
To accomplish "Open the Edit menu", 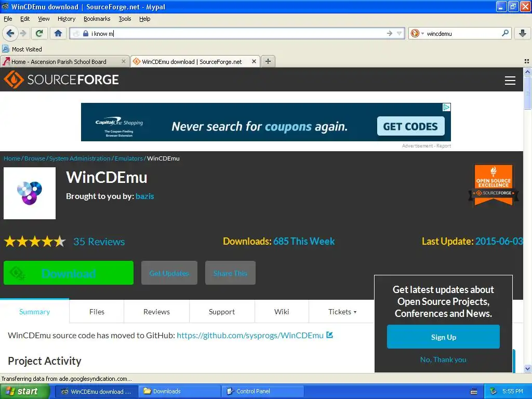I will point(25,19).
